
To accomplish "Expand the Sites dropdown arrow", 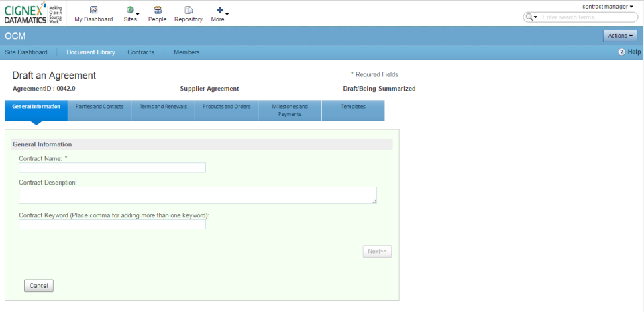I will pyautogui.click(x=138, y=14).
